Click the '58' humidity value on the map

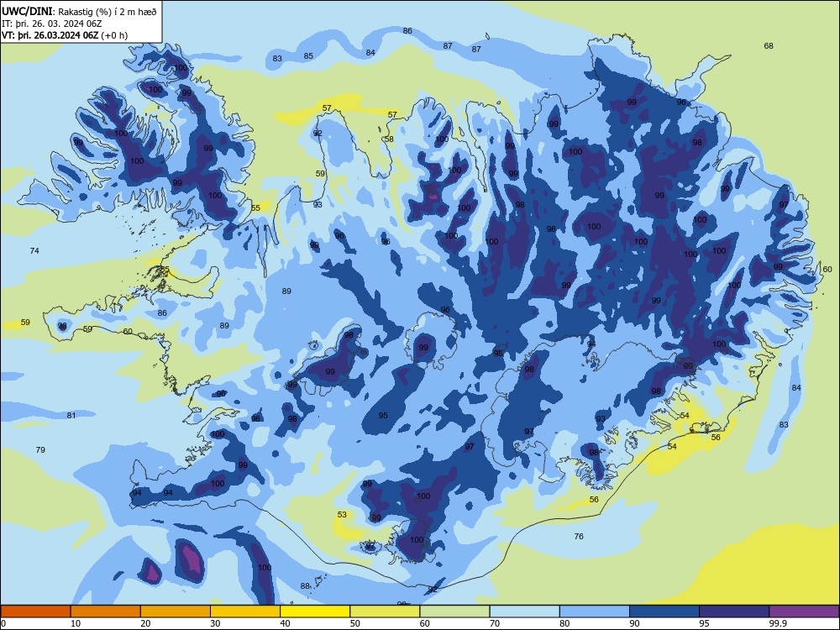[389, 139]
